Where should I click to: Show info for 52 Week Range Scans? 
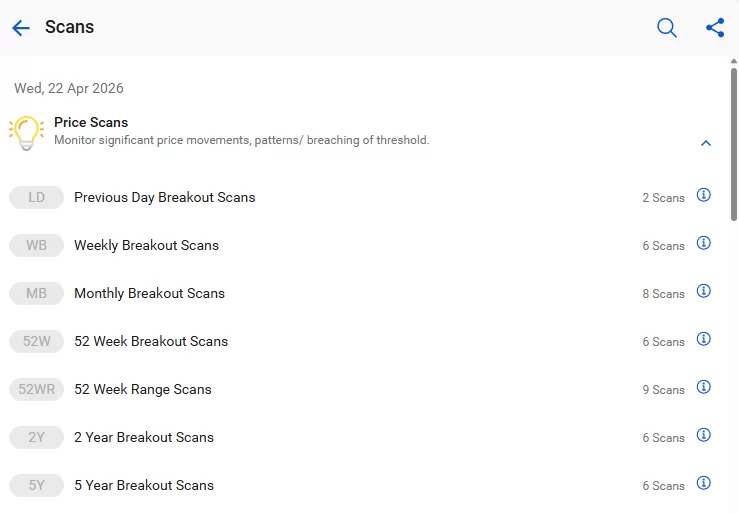point(704,387)
